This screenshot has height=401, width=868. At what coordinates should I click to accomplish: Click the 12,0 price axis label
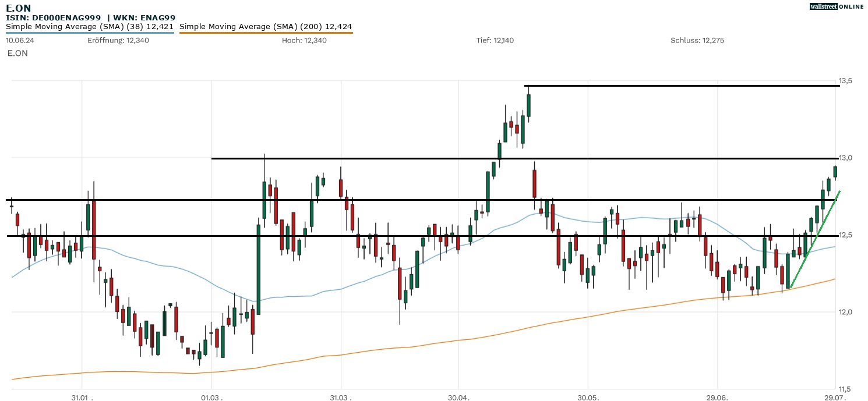pos(845,312)
